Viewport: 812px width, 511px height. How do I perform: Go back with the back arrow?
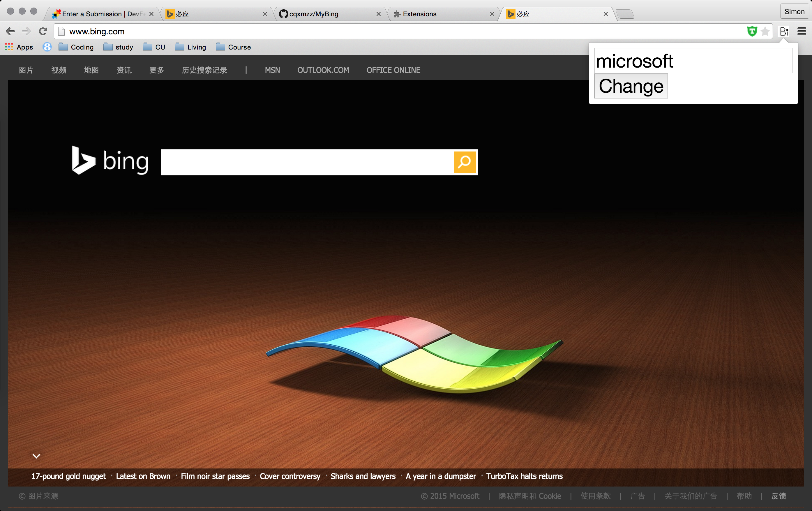click(x=10, y=31)
